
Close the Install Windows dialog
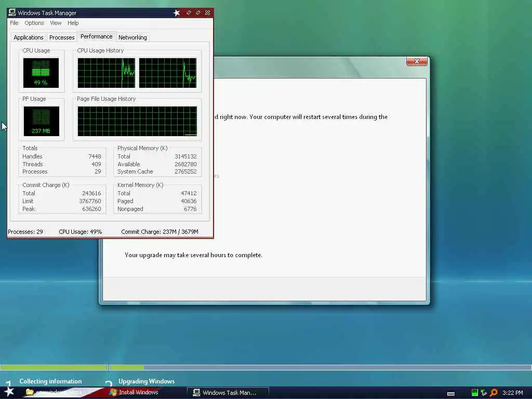(x=417, y=61)
